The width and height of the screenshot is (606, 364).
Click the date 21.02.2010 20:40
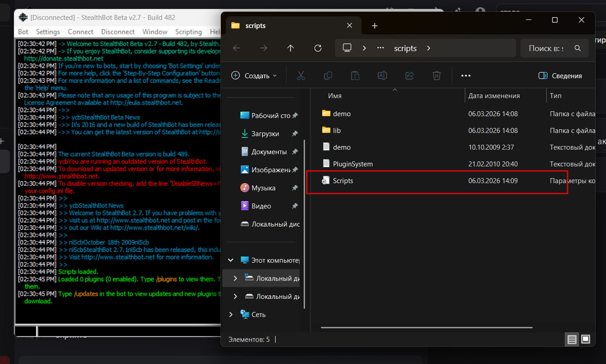[493, 164]
